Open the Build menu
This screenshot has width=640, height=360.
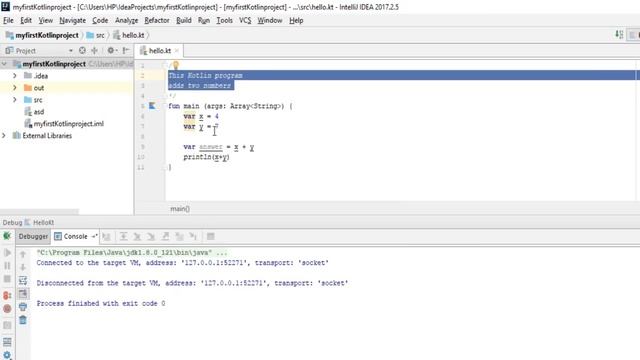pos(184,20)
